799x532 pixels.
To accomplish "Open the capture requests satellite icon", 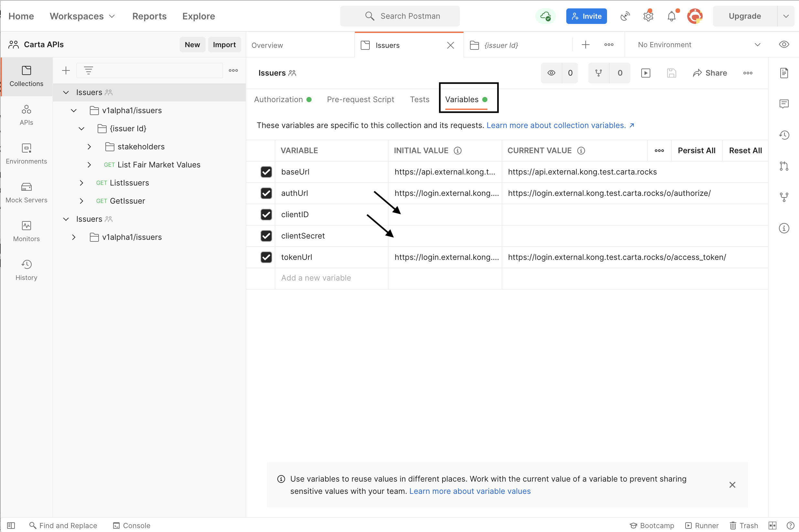I will point(625,16).
